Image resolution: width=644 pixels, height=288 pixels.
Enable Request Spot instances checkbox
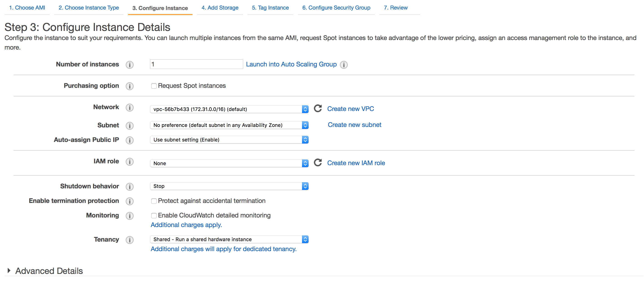pyautogui.click(x=154, y=86)
